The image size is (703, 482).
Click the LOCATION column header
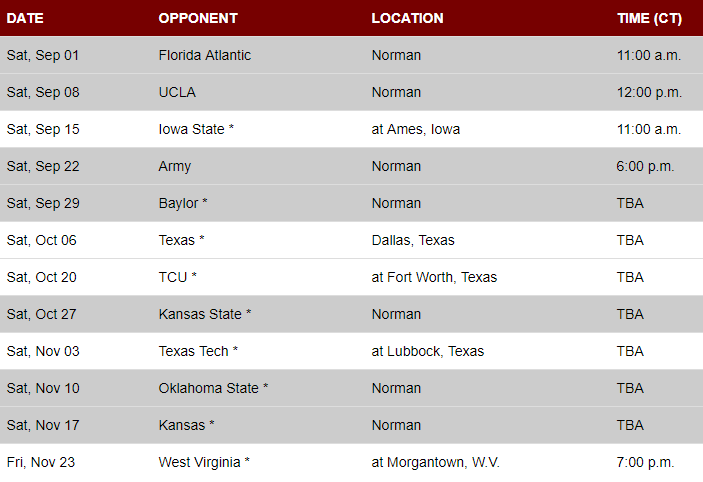click(x=407, y=18)
